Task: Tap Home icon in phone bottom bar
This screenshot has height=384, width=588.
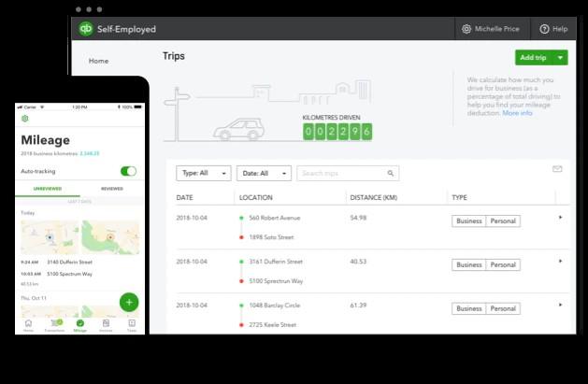Action: coord(28,325)
